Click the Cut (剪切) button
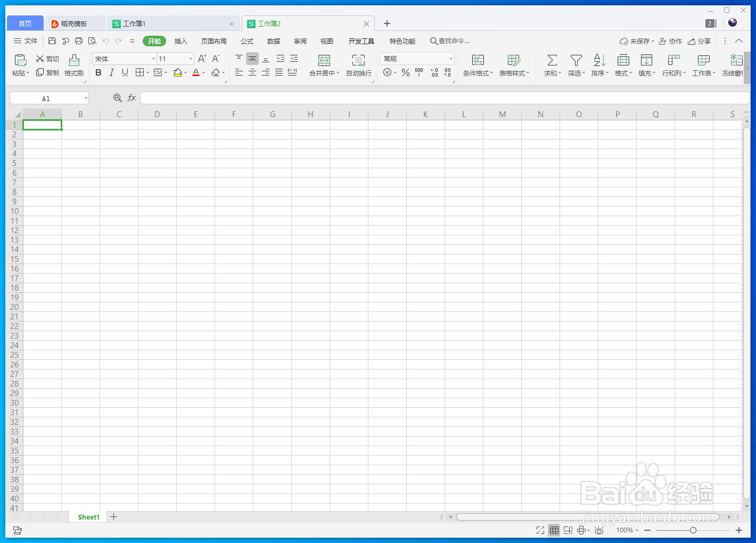Viewport: 756px width, 543px height. [47, 59]
